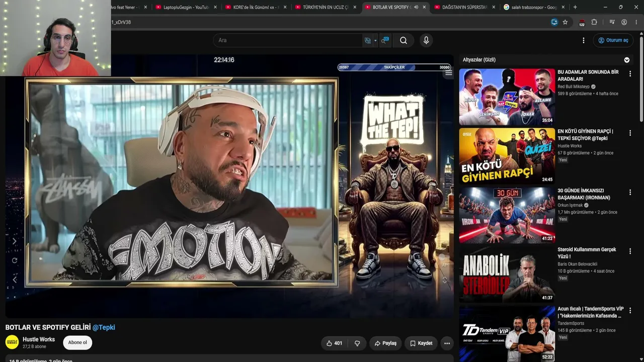Switch to DAĞISTAN'IN SÜPERSTAR tab
The width and height of the screenshot is (644, 362).
(x=465, y=7)
